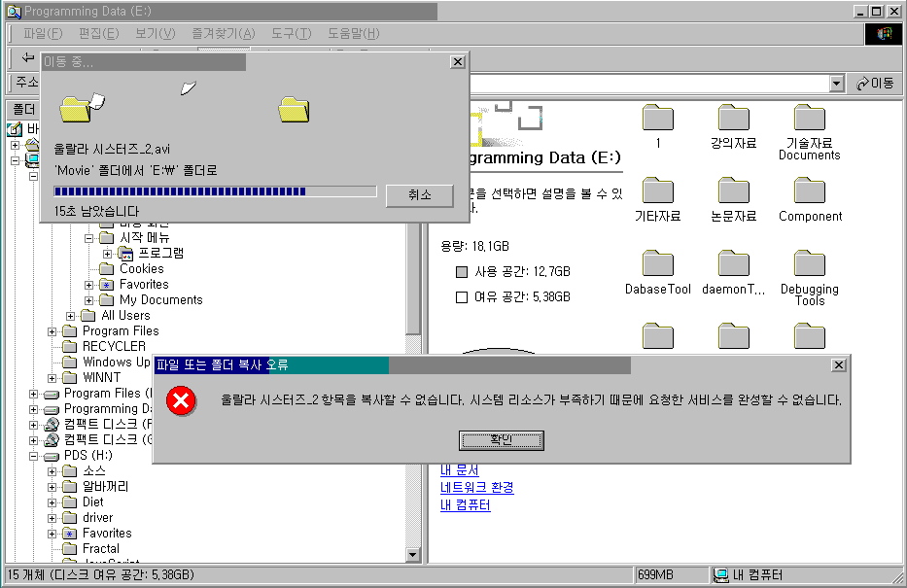Click the Back arrow toolbar button
Screen dimensions: 907x588
27,58
